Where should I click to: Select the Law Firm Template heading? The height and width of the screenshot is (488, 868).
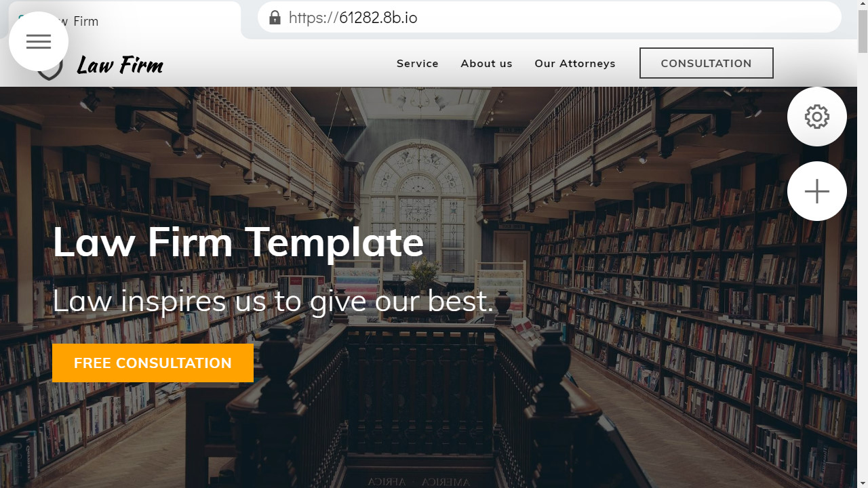(238, 242)
